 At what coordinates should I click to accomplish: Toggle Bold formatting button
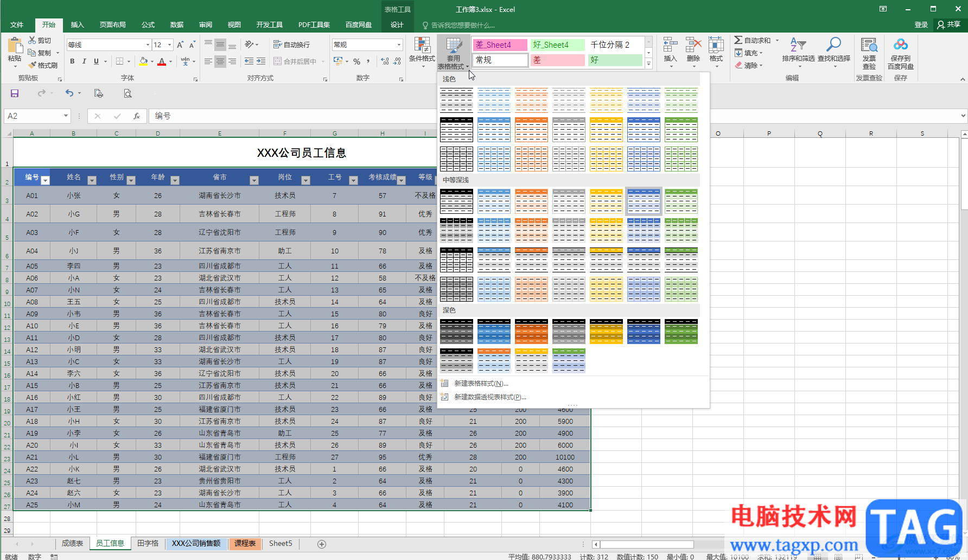[72, 61]
